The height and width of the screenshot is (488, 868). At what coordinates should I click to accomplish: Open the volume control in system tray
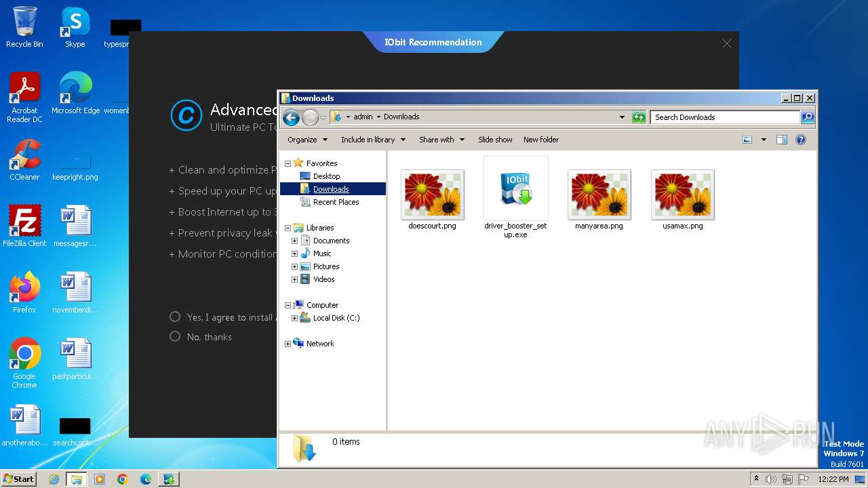point(771,479)
